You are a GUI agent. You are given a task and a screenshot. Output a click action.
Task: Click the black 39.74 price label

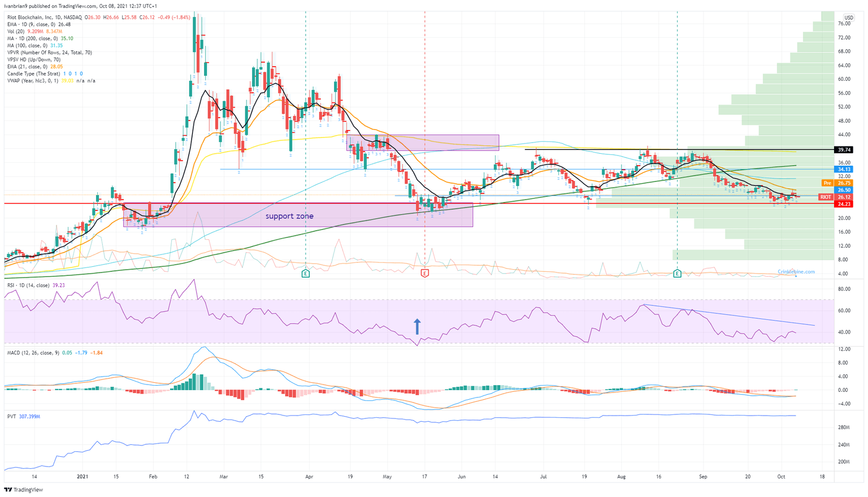click(x=844, y=150)
